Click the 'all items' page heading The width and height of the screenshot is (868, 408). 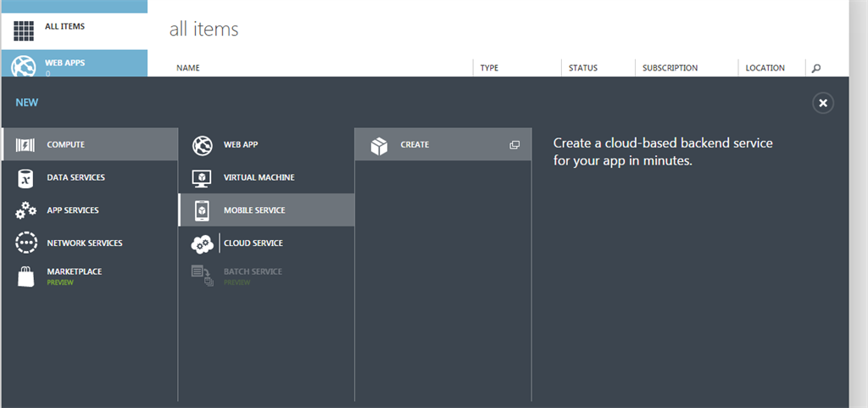203,29
